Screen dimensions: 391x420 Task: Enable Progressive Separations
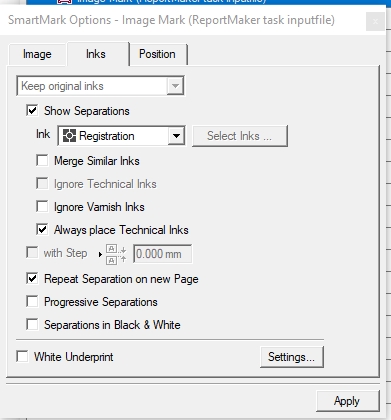pyautogui.click(x=32, y=302)
